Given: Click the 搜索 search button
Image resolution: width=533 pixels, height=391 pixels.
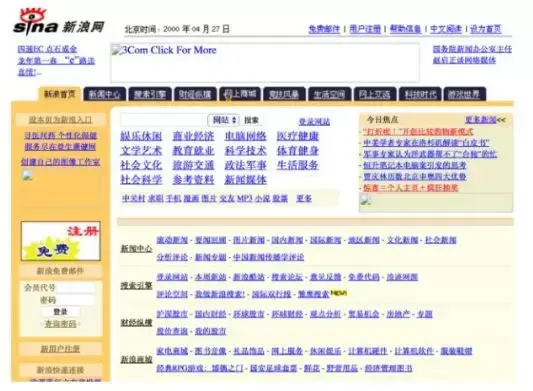Looking at the screenshot, I should tap(252, 120).
